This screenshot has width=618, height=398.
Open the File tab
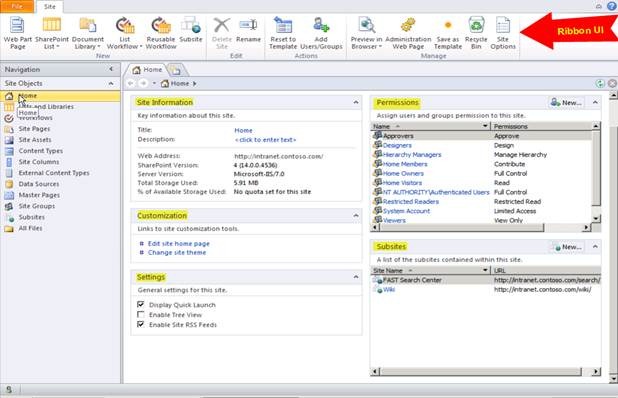pyautogui.click(x=17, y=6)
